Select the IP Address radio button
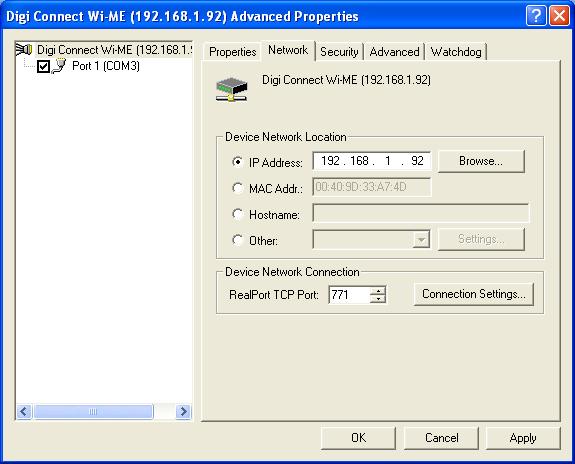The image size is (575, 464). coord(238,162)
